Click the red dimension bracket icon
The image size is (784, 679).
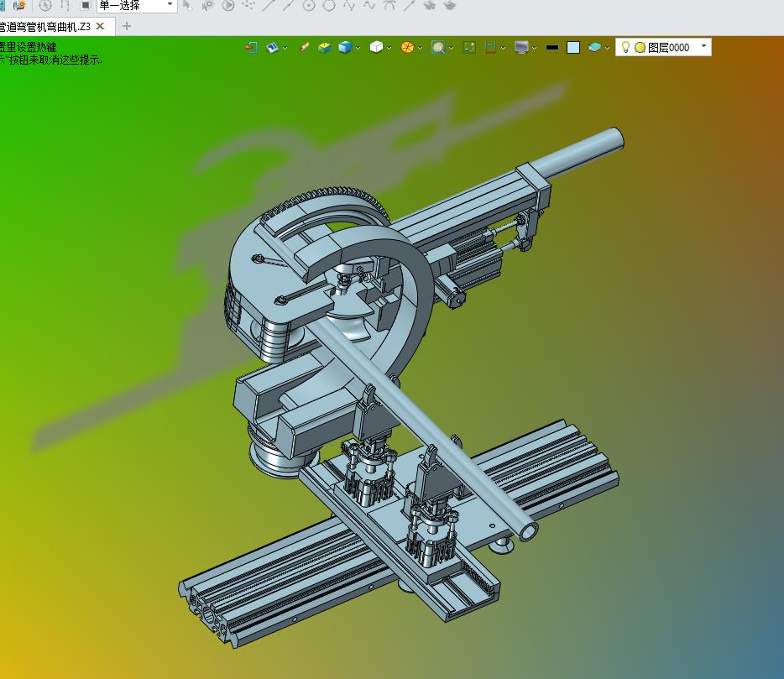(490, 48)
